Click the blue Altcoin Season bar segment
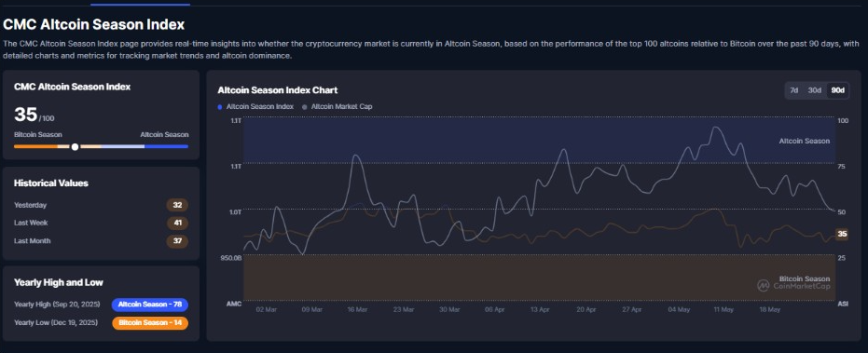Viewport: 868px width, 353px height. point(166,146)
